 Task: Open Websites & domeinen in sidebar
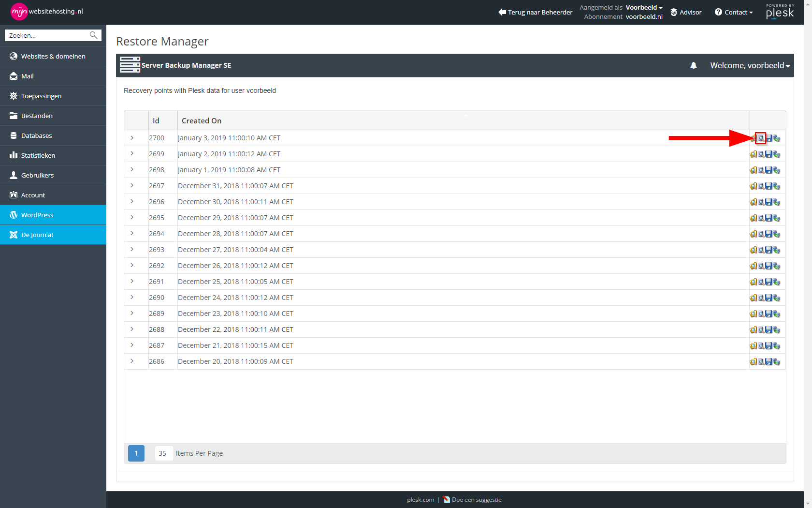pyautogui.click(x=53, y=56)
